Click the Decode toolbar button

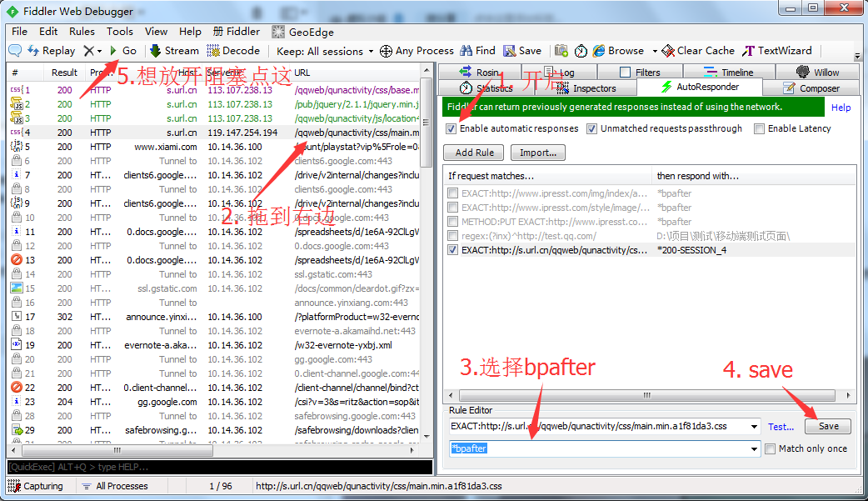tap(233, 51)
